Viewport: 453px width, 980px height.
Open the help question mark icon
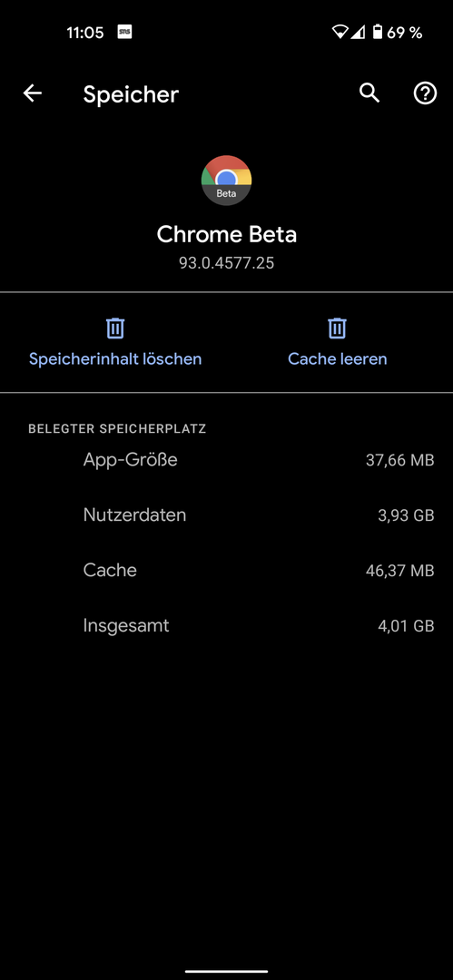[x=426, y=93]
